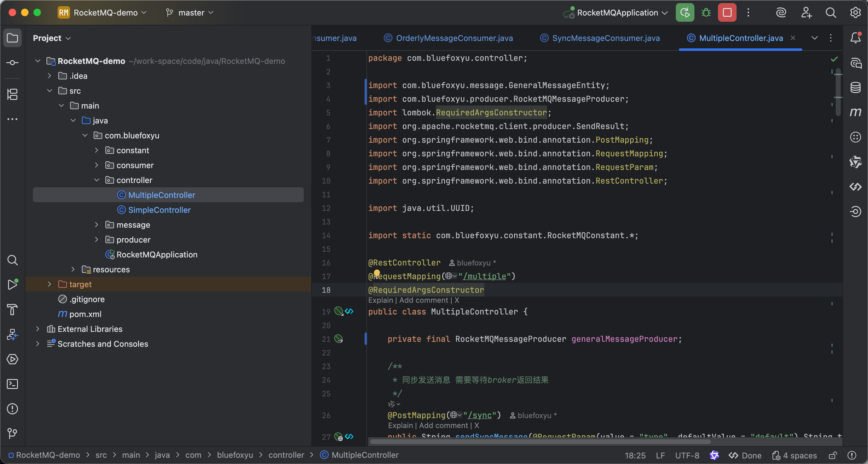Toggle the Project tool window folder icon
Image resolution: width=868 pixels, height=464 pixels.
click(x=12, y=38)
